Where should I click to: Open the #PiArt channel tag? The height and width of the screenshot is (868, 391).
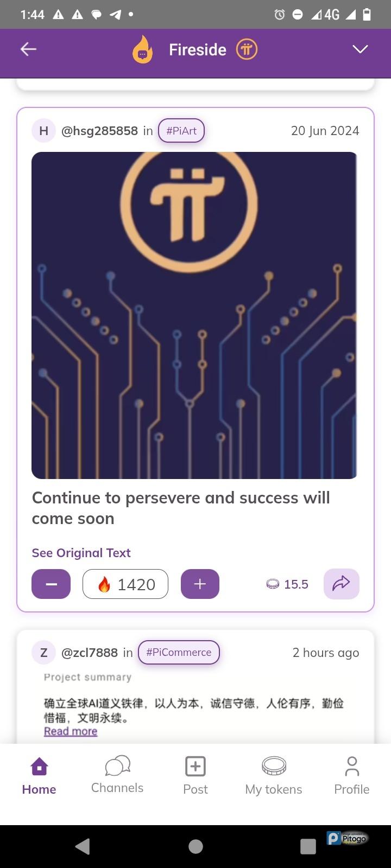[181, 131]
